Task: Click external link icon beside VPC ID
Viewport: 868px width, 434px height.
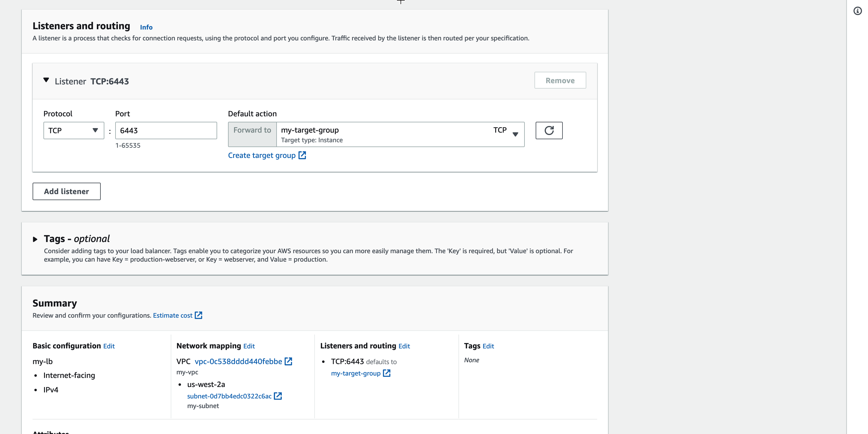Action: [x=288, y=361]
